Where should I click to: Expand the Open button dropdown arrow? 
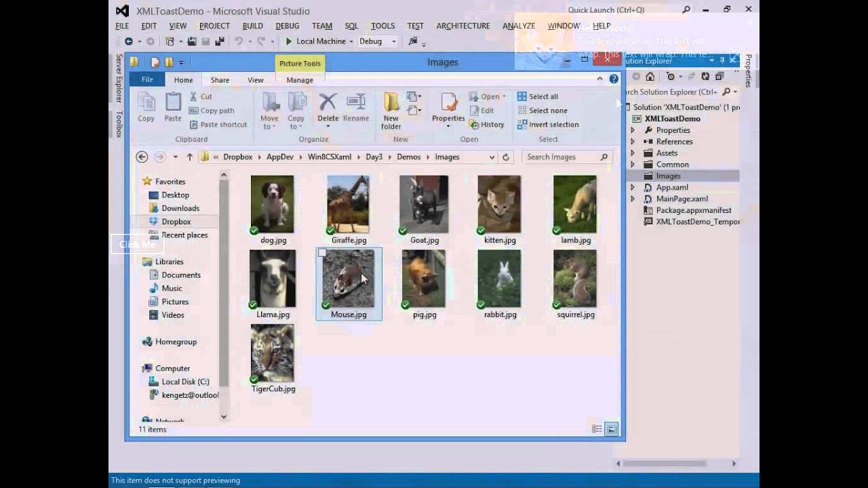(504, 96)
